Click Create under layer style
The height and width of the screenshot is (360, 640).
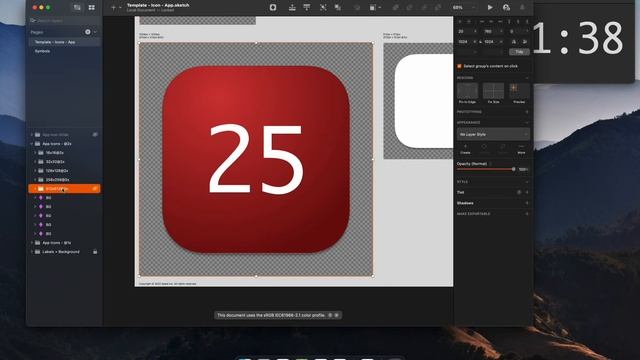465,149
